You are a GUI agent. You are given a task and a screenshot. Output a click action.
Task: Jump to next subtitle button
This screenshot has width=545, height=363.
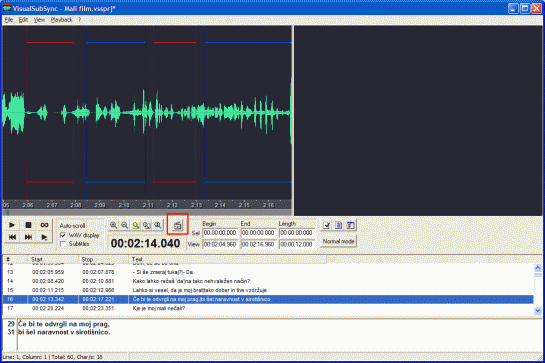(x=28, y=237)
